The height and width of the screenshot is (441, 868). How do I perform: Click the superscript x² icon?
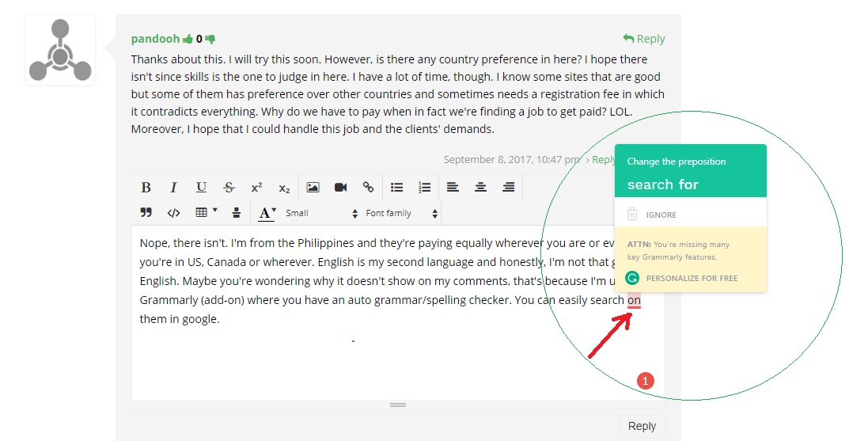click(x=257, y=188)
